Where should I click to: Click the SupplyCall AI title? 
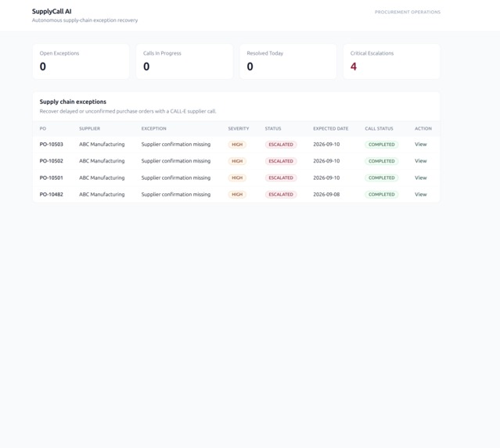tap(52, 12)
